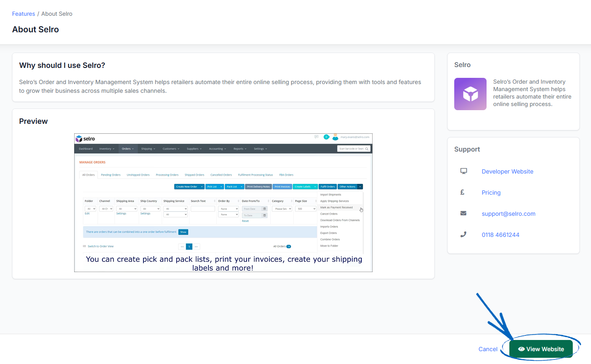Viewport: 591px width, 364px height.
Task: Click the envelope icon beside support email
Action: pos(463,213)
